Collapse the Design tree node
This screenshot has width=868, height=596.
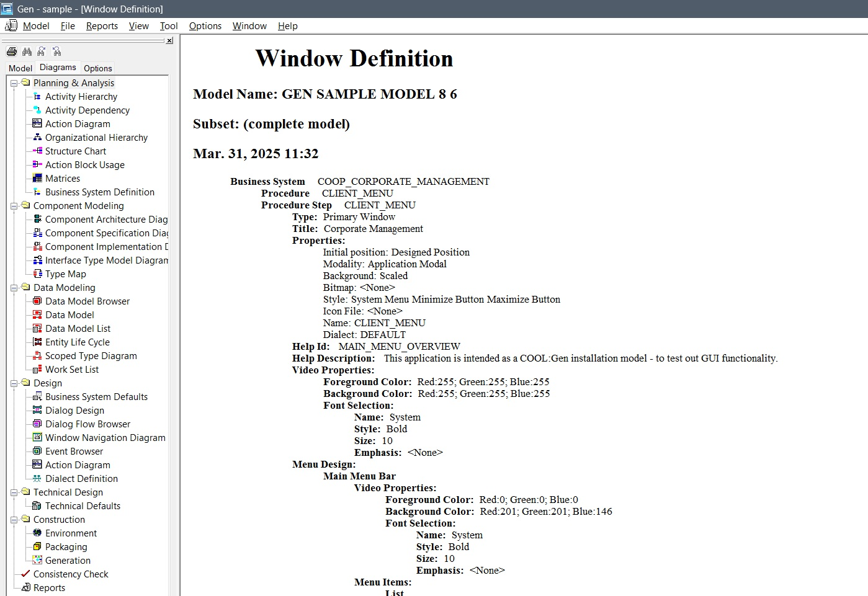pos(14,383)
